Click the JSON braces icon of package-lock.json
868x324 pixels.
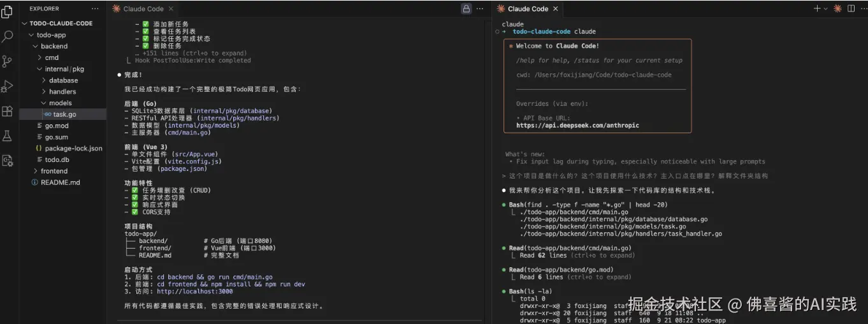tap(39, 149)
